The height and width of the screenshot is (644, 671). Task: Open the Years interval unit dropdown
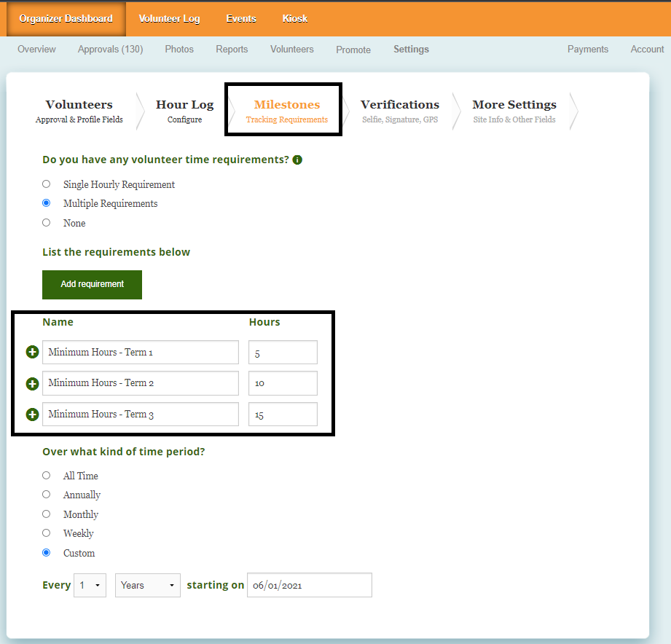tap(148, 585)
